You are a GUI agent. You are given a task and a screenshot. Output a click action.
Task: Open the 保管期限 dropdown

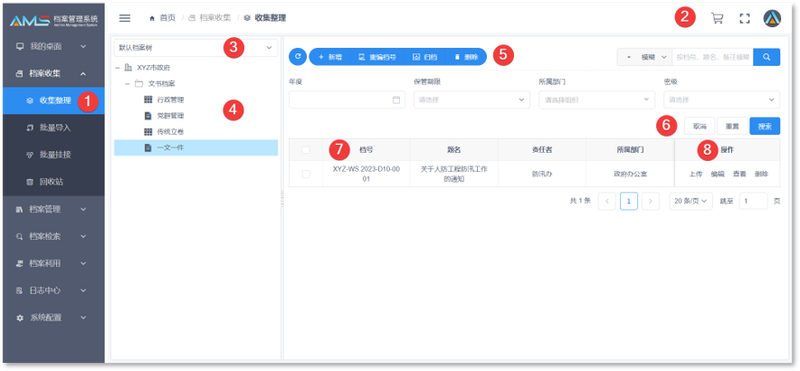pyautogui.click(x=471, y=100)
